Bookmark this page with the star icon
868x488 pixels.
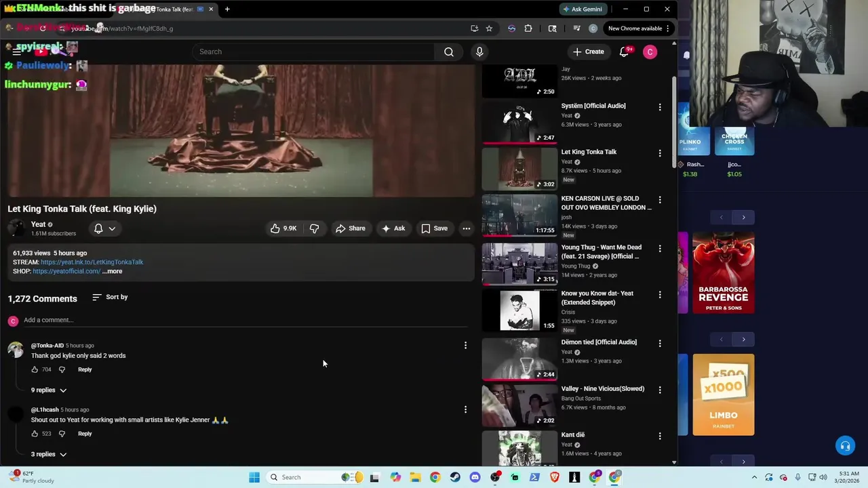489,28
